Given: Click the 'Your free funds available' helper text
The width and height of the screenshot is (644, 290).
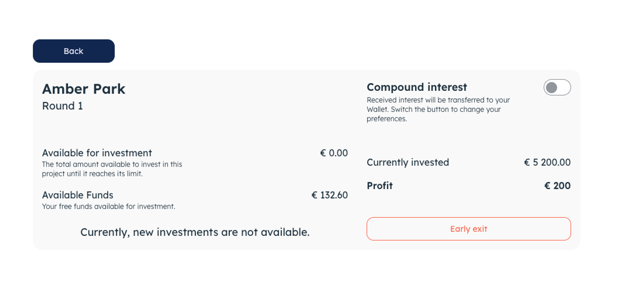Looking at the screenshot, I should tap(108, 206).
